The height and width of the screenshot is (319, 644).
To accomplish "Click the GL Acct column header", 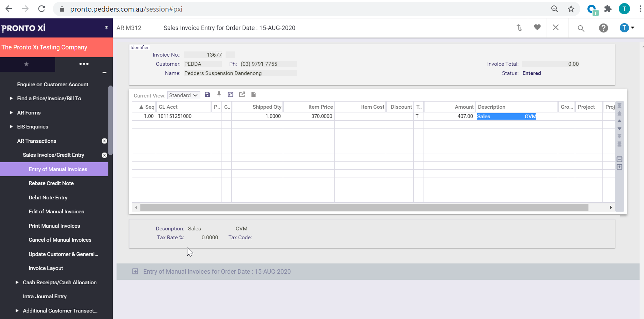I will tap(183, 107).
